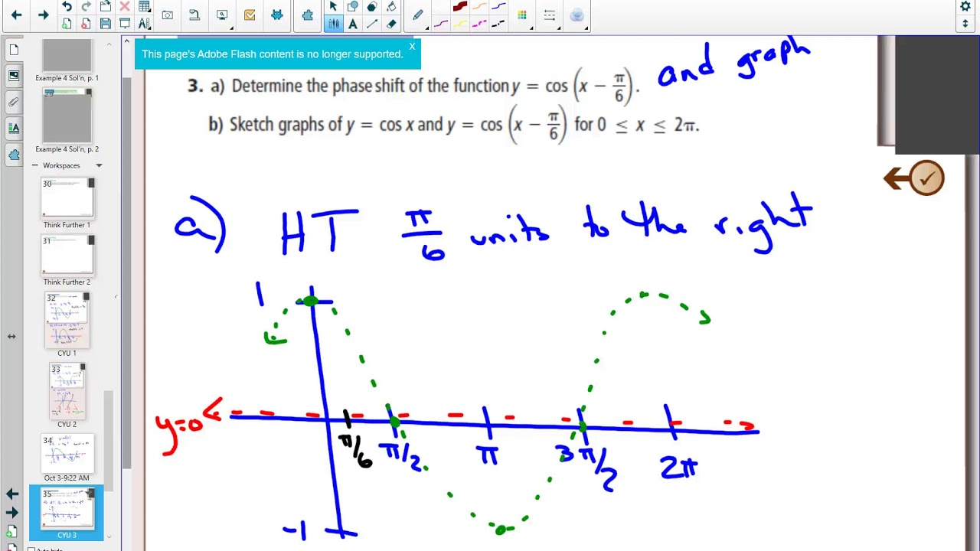Open the pen type pencil dropdown

tap(418, 15)
